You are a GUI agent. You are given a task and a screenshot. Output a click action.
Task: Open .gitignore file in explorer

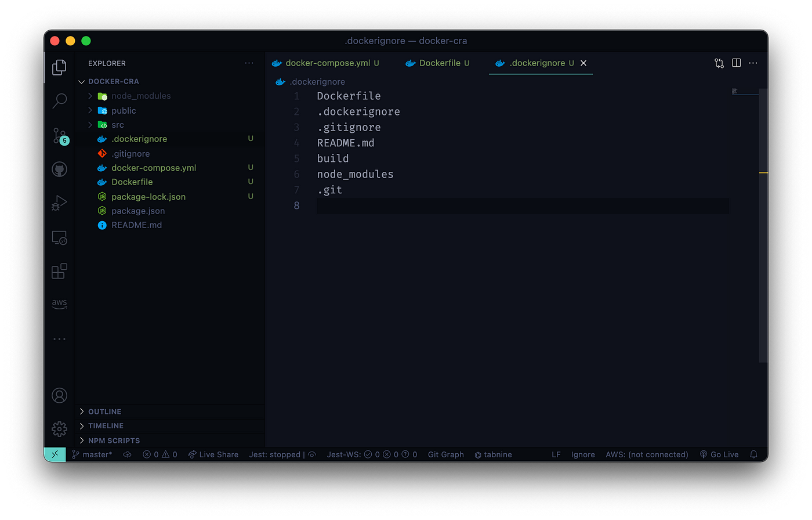coord(130,154)
